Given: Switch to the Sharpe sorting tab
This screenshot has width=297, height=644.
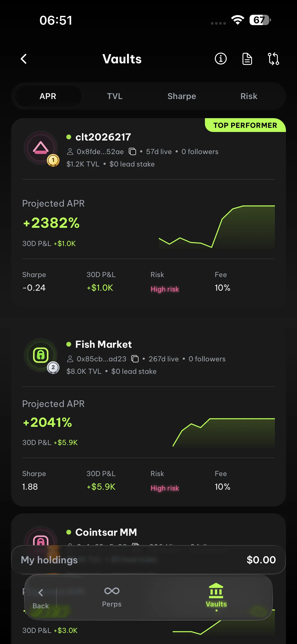Looking at the screenshot, I should [x=182, y=96].
